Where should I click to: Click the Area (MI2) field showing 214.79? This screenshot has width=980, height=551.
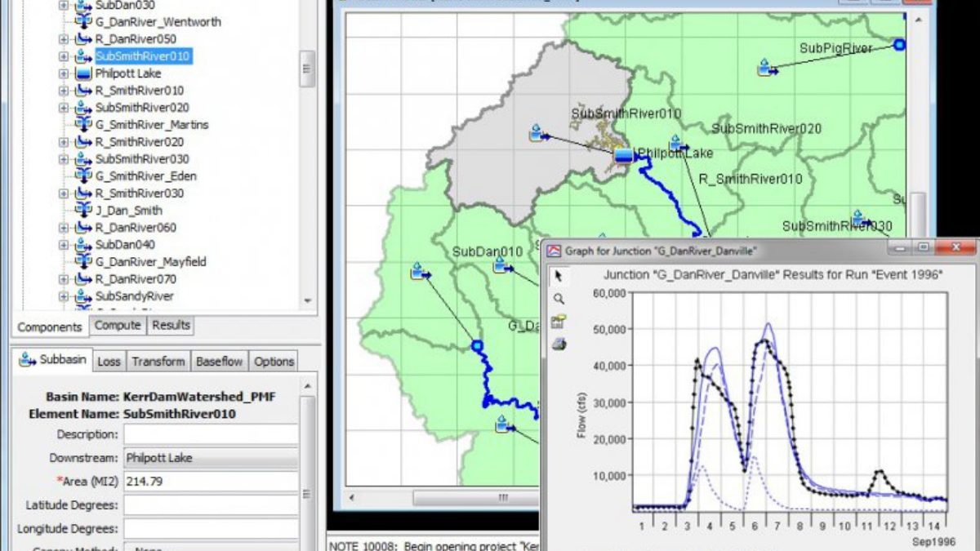(211, 482)
